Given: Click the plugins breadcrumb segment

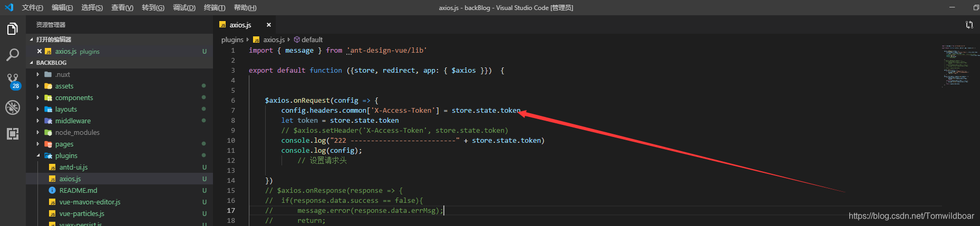Looking at the screenshot, I should tap(232, 40).
